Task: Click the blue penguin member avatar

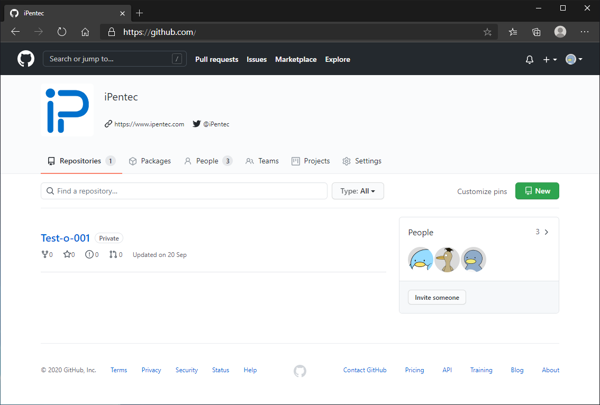Action: point(473,260)
